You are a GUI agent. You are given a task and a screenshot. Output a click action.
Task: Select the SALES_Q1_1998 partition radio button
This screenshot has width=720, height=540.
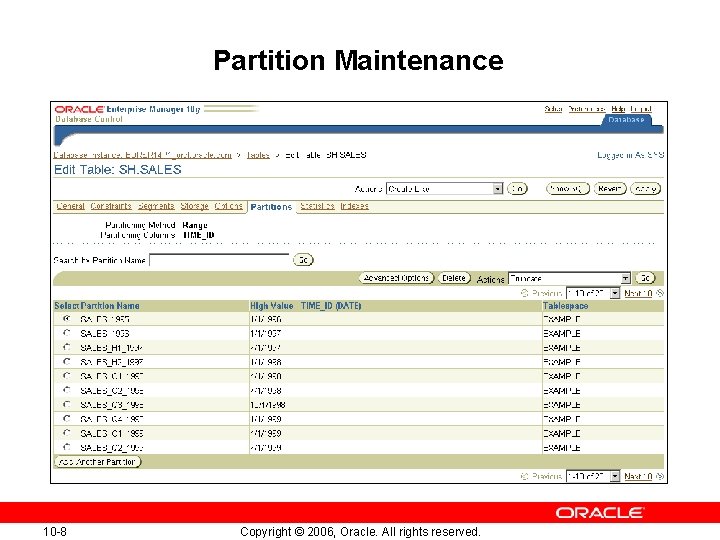coord(67,376)
